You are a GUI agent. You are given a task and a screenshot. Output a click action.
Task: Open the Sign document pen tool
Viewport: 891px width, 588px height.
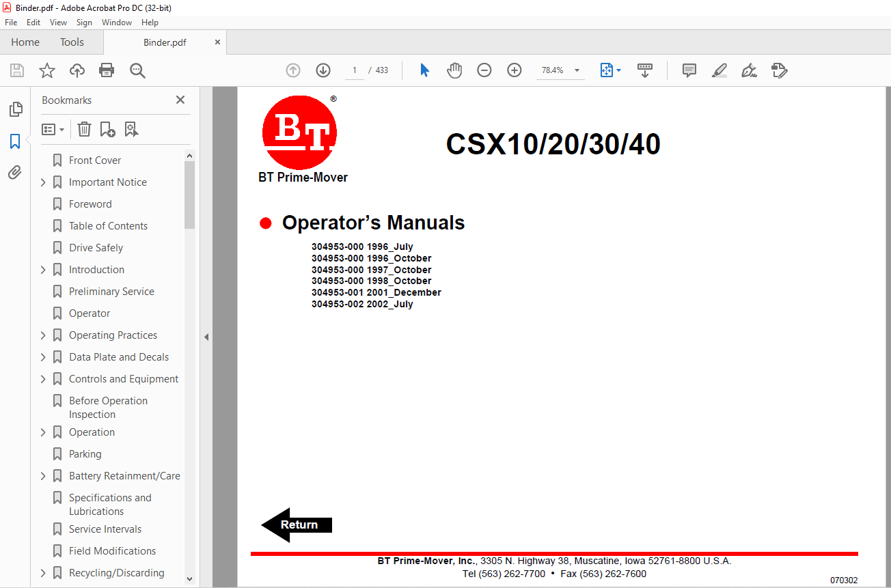coord(750,70)
